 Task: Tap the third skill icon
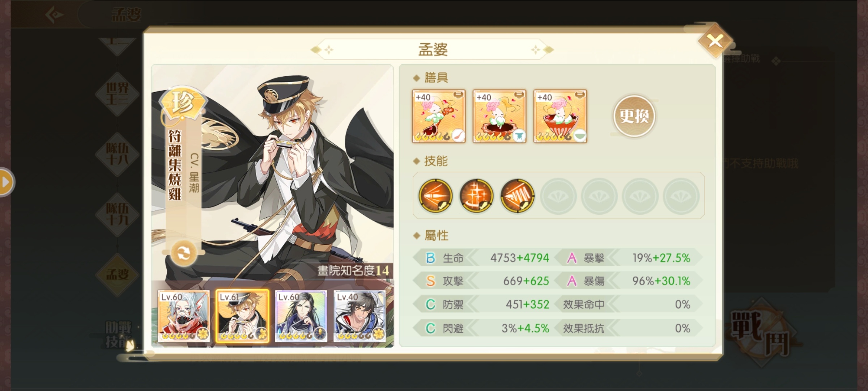(x=517, y=195)
